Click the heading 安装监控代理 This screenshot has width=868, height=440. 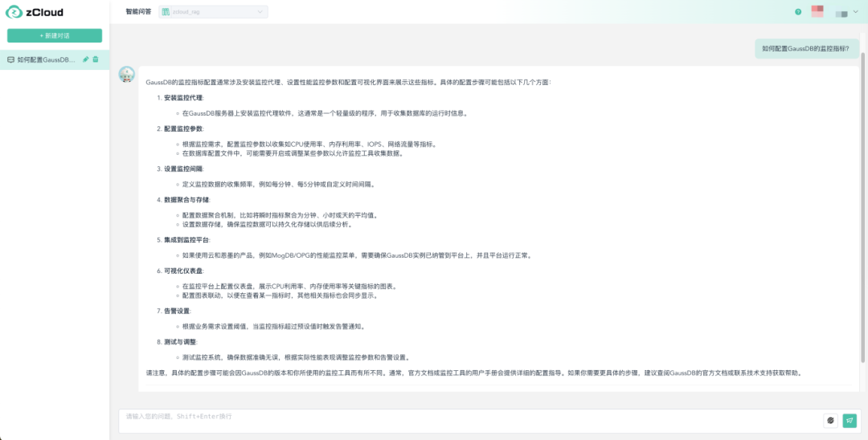[184, 98]
